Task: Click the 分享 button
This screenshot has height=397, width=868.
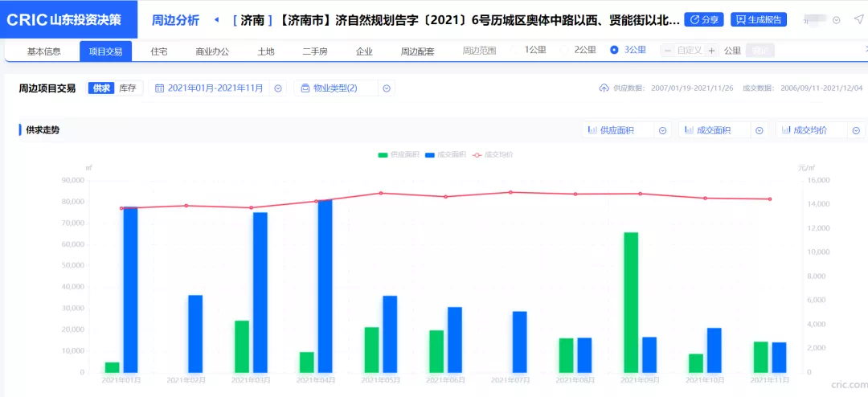Action: tap(703, 19)
